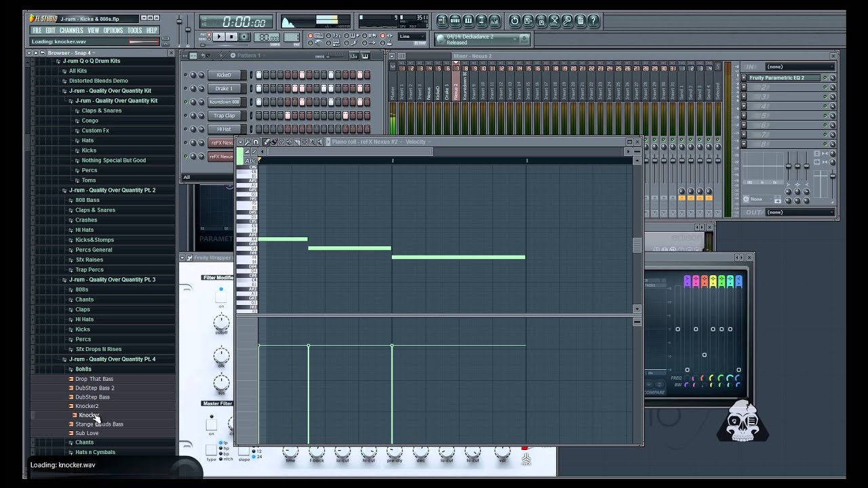The width and height of the screenshot is (868, 488).
Task: Select the piano roll delete tool
Action: coord(282,142)
